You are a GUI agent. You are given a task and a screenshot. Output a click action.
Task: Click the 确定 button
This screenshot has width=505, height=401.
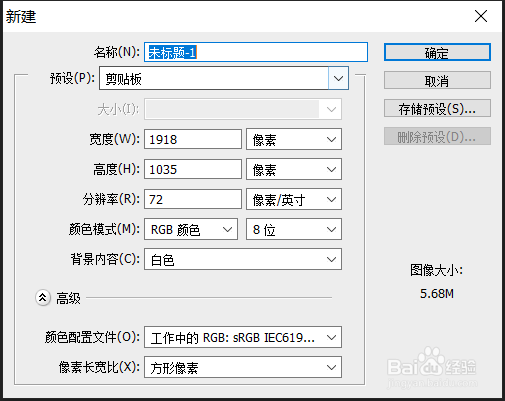(437, 52)
